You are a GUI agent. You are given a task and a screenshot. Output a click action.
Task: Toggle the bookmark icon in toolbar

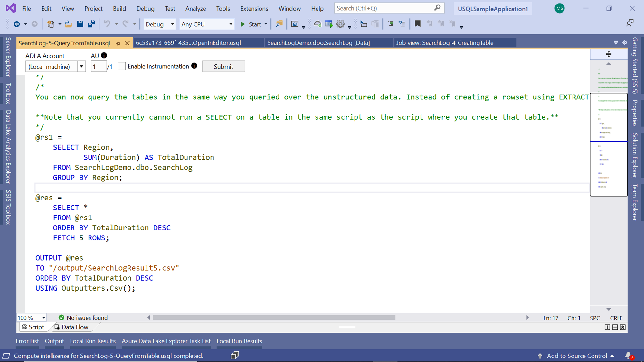(x=418, y=24)
